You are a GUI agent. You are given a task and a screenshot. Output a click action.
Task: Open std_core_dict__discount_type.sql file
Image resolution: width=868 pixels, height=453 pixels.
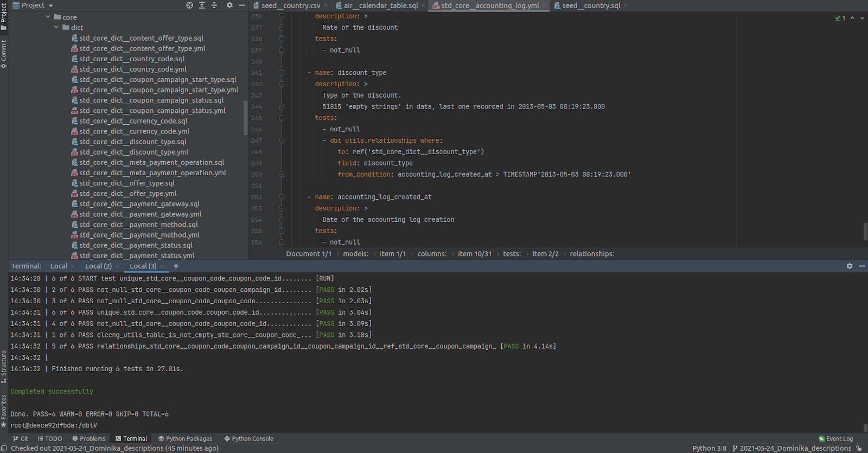[x=132, y=142]
